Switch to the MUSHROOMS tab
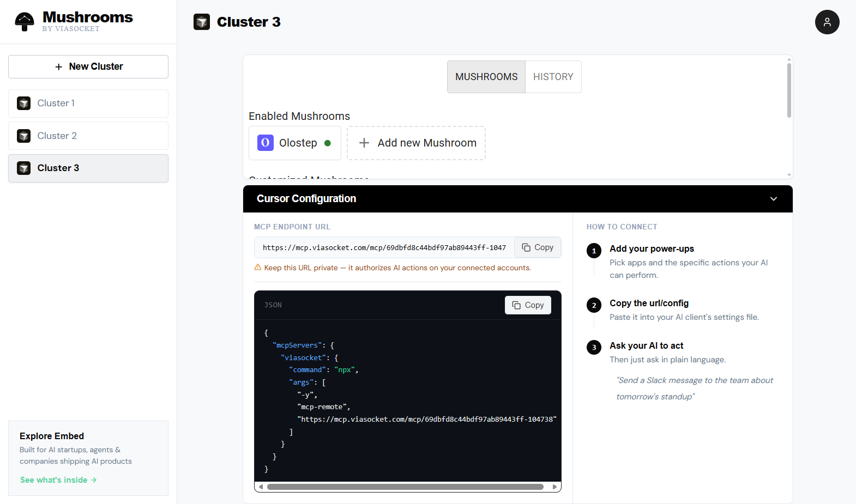856x504 pixels. tap(486, 77)
